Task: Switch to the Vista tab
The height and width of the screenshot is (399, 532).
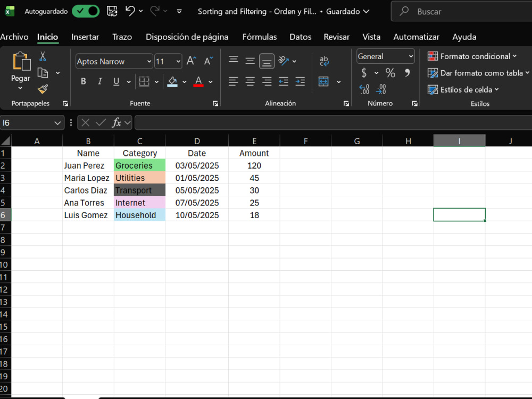Action: pos(371,37)
